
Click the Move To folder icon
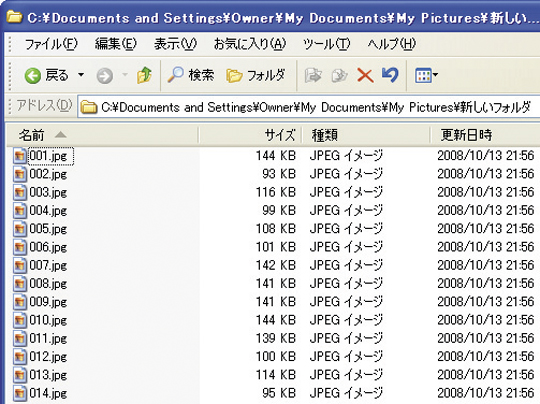point(313,75)
